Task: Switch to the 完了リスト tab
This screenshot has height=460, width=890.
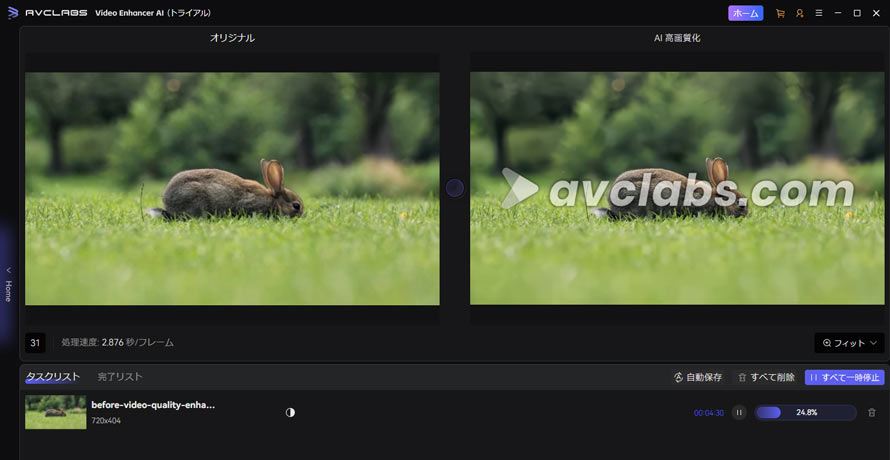Action: [120, 377]
